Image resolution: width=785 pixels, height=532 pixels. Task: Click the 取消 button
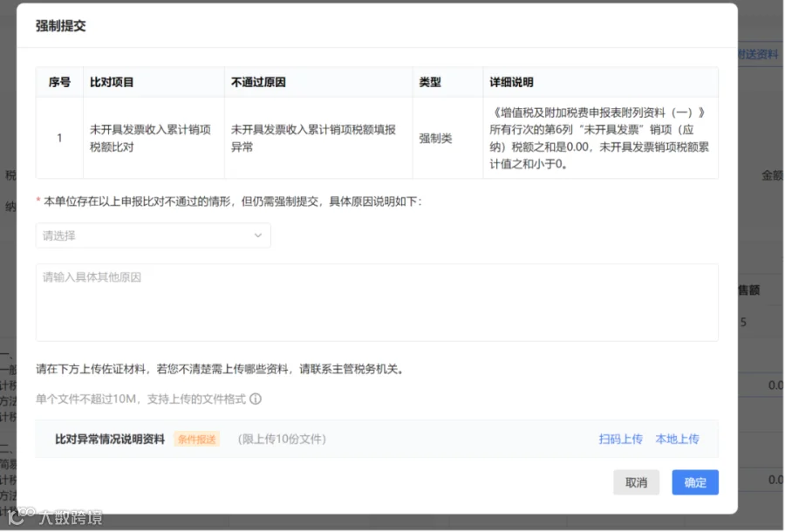coord(637,482)
